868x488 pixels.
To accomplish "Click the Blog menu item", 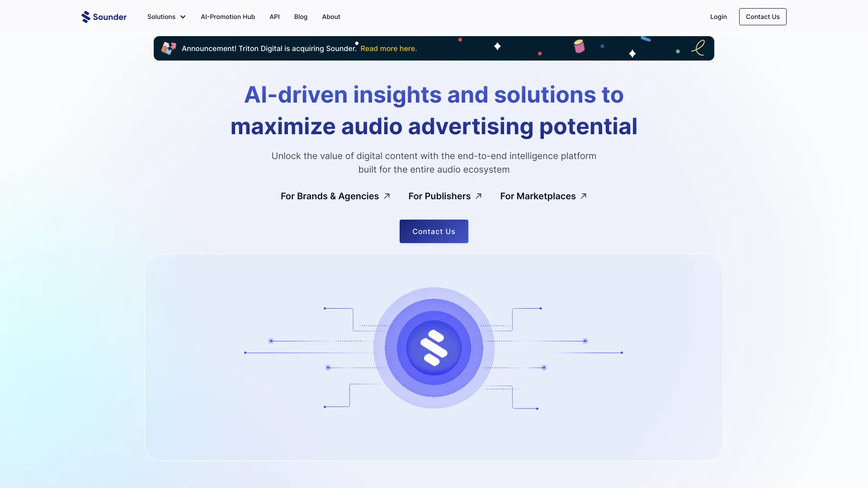I will (x=301, y=16).
